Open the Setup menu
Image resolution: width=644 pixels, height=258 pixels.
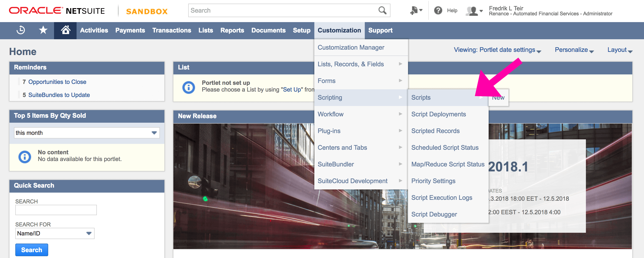[x=302, y=30]
